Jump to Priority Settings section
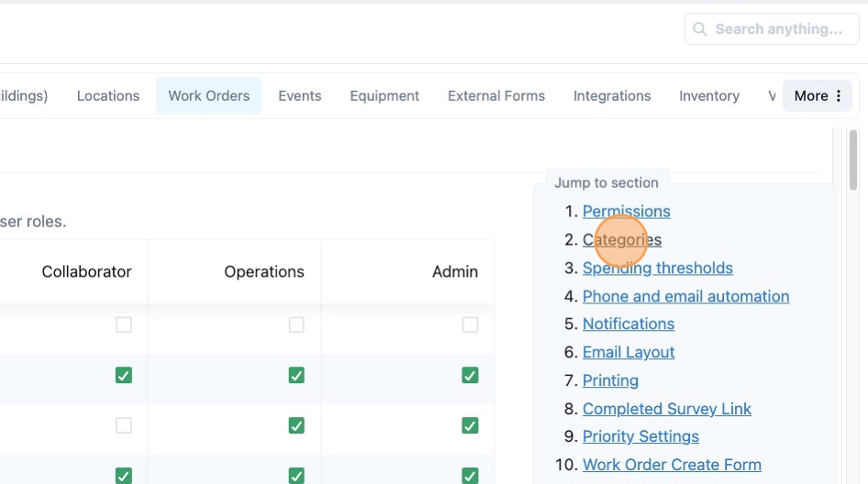 click(640, 436)
